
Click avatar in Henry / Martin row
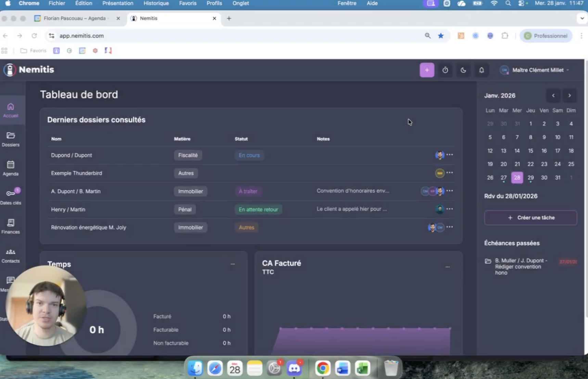coord(440,209)
